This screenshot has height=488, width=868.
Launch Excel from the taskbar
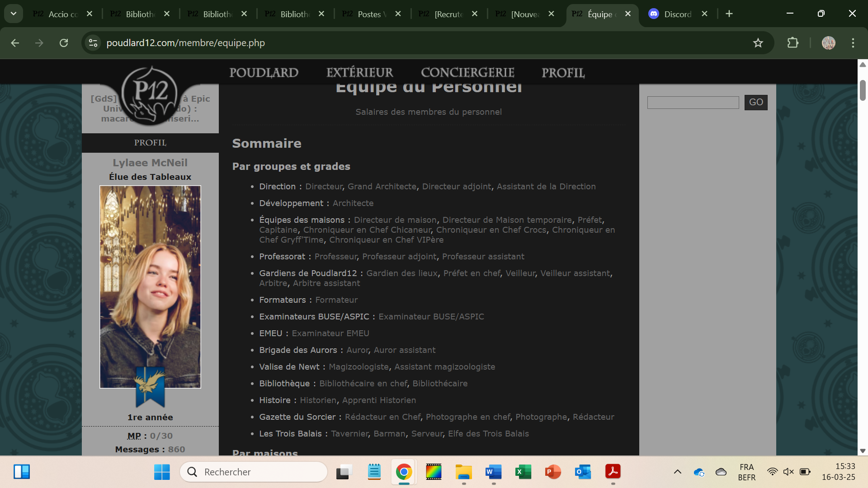523,472
